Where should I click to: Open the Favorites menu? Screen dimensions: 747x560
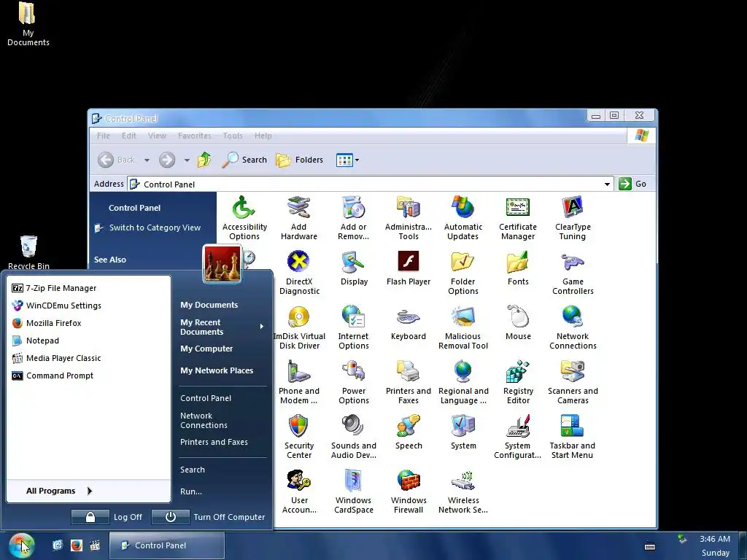194,136
